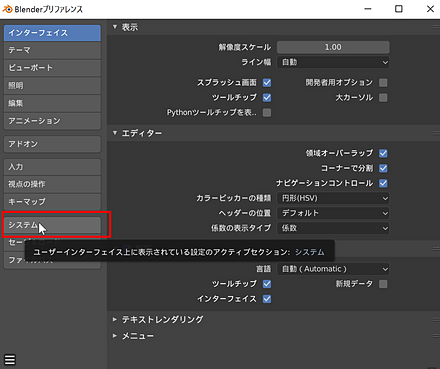Open the テーマ section
The width and height of the screenshot is (440, 369).
[x=52, y=50]
